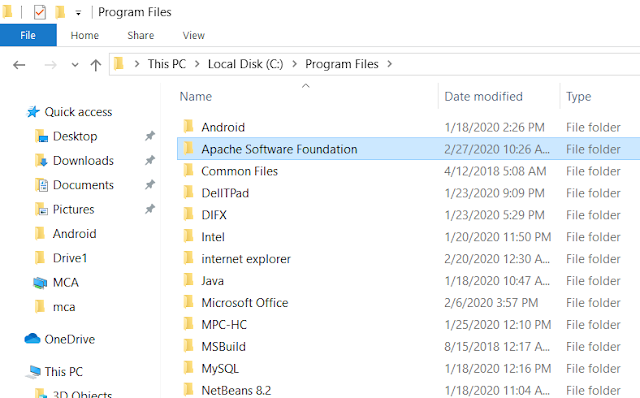
Task: Expand chevron after Local Disk (C:)
Action: tap(294, 64)
